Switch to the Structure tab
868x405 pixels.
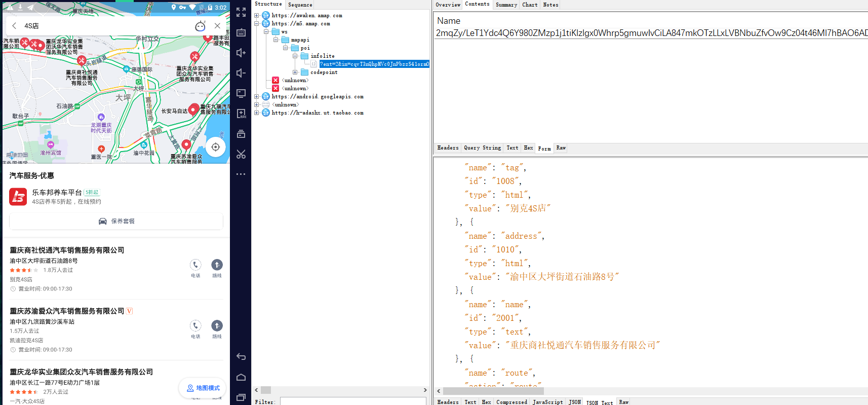268,4
